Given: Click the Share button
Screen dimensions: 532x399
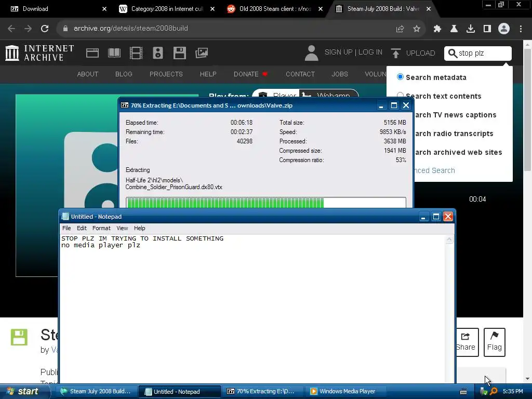Looking at the screenshot, I should coord(466,342).
